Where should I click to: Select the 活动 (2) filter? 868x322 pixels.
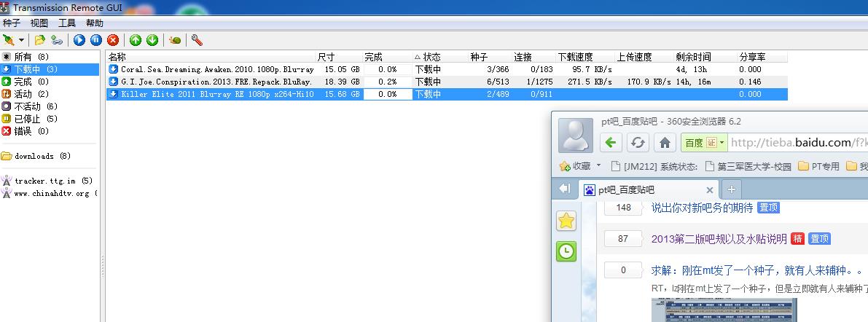[x=50, y=94]
